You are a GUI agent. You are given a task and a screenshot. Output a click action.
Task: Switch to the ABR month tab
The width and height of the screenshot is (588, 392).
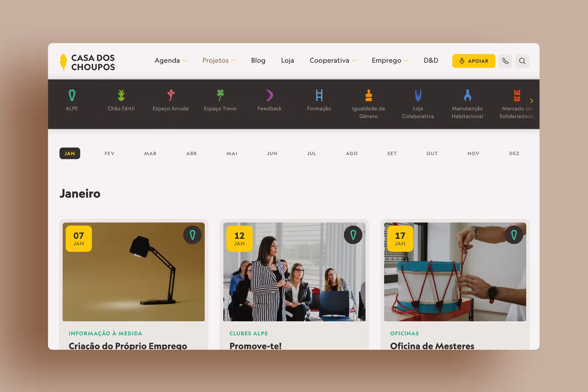point(191,153)
